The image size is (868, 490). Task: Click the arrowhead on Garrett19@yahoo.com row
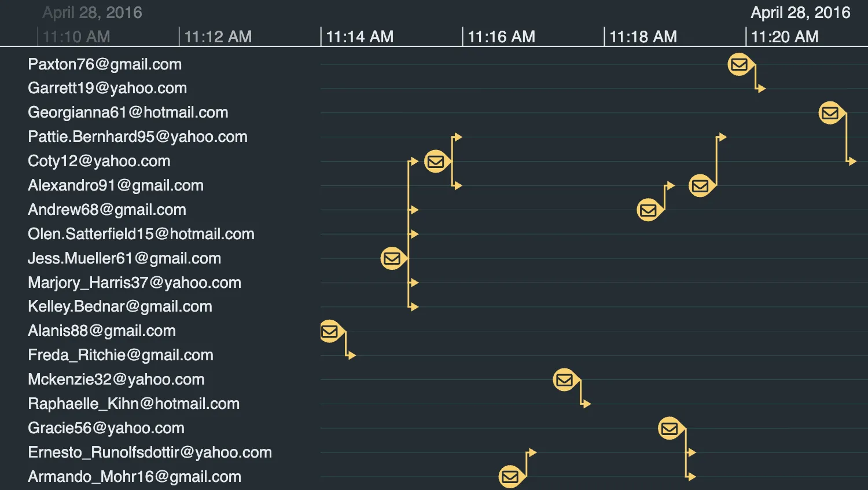(762, 89)
